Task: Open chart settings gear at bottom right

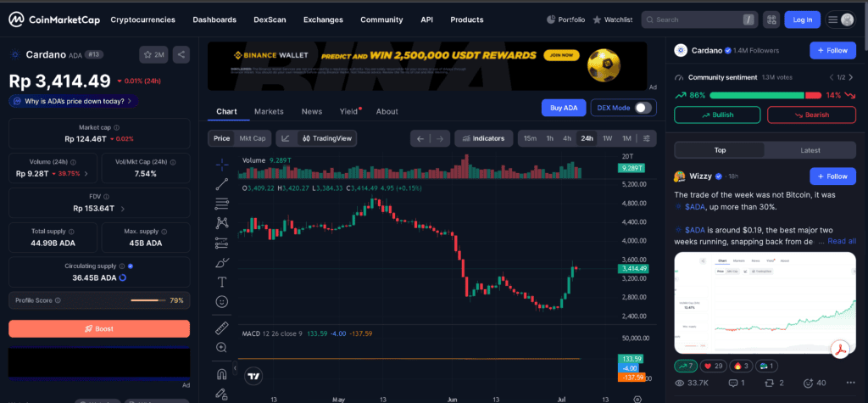Action: 637,399
